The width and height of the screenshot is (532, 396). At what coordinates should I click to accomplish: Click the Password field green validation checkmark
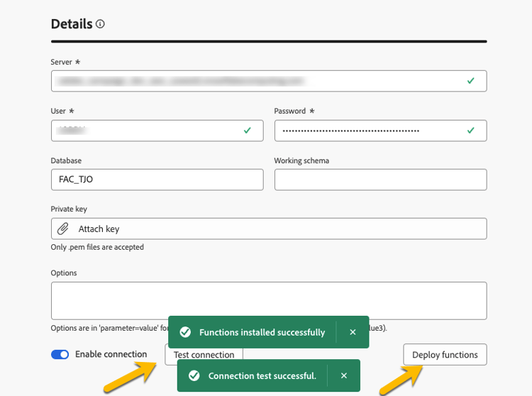click(470, 131)
